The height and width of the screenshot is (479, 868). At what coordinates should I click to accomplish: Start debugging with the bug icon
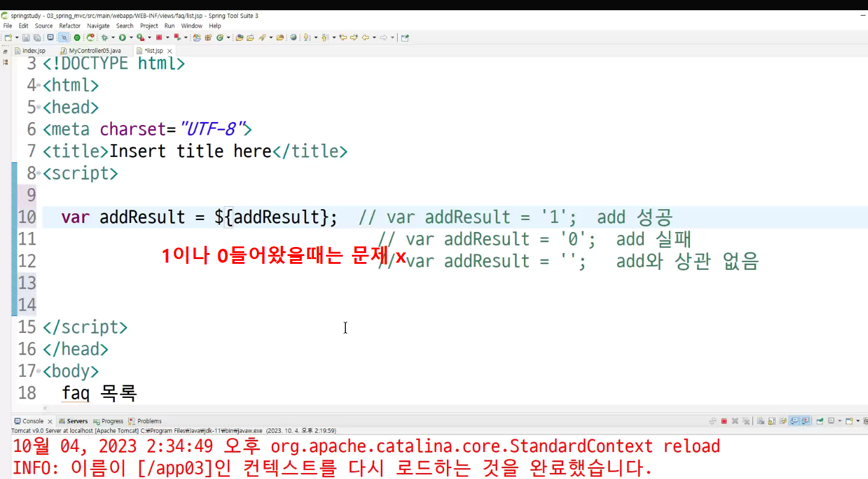point(105,37)
